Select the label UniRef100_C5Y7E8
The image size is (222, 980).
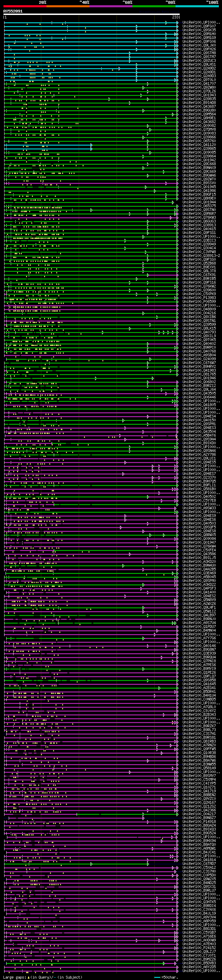click(199, 500)
